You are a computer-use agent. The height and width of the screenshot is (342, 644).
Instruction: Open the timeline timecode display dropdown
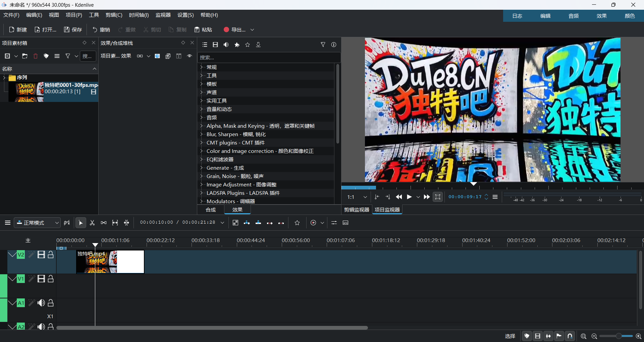point(222,223)
